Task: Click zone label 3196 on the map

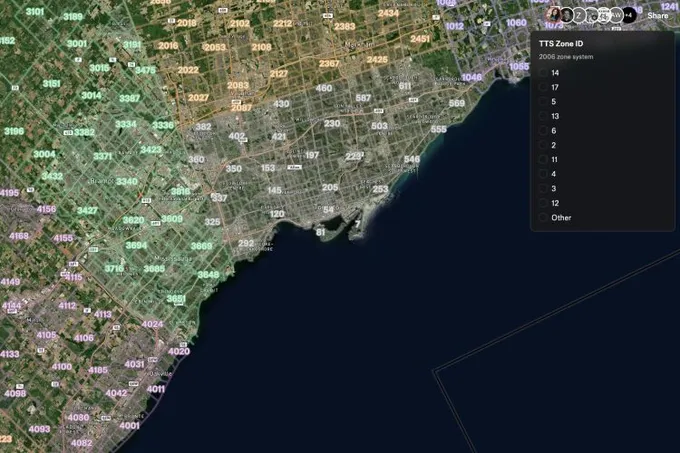Action: [14, 131]
